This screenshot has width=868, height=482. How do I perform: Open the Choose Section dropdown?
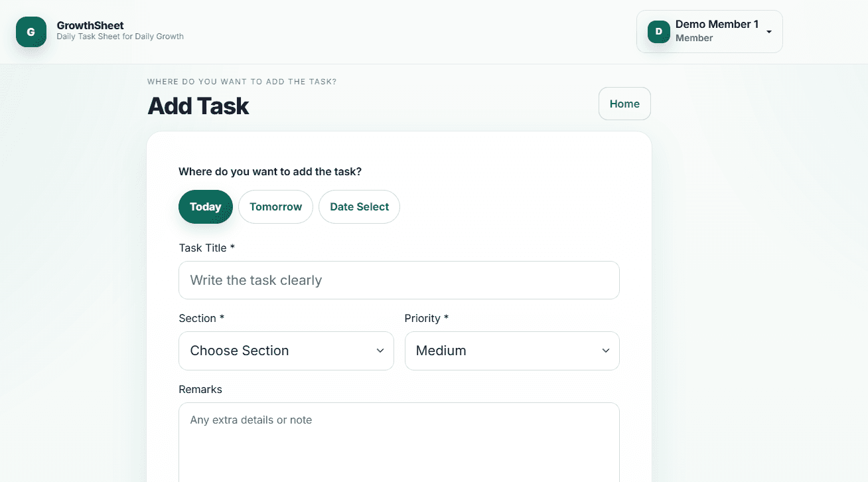click(x=286, y=351)
